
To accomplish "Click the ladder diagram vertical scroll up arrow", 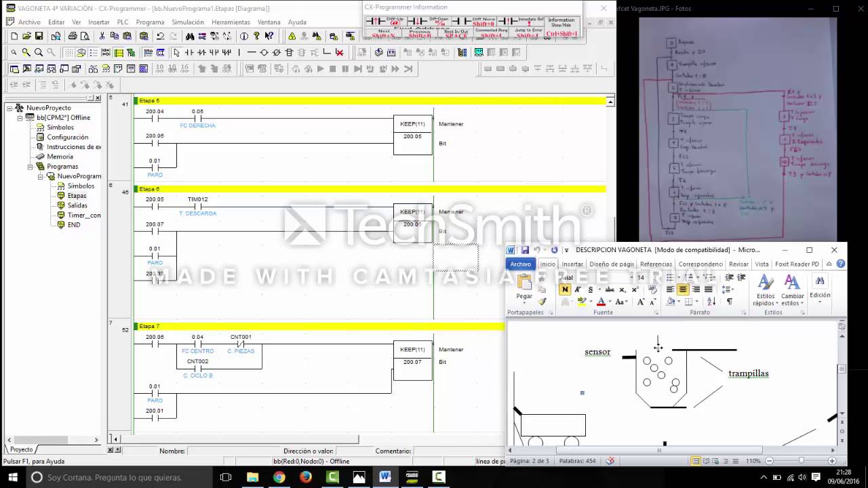I will coord(610,102).
